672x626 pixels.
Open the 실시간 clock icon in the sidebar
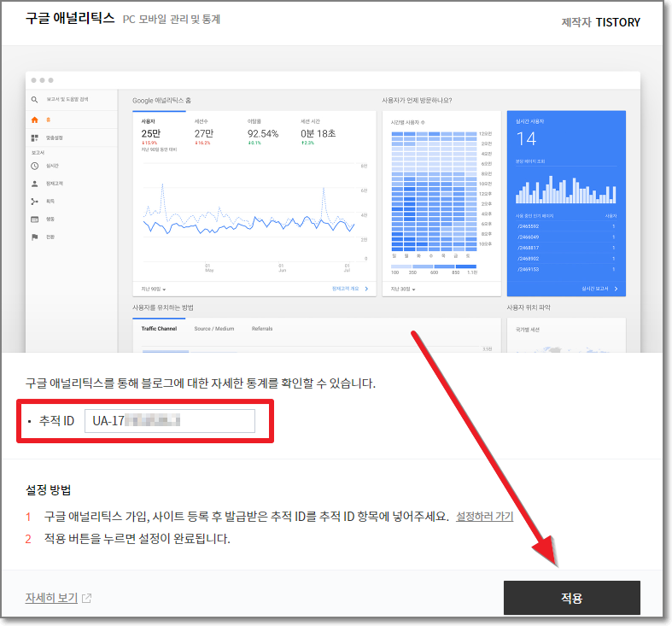tap(35, 166)
